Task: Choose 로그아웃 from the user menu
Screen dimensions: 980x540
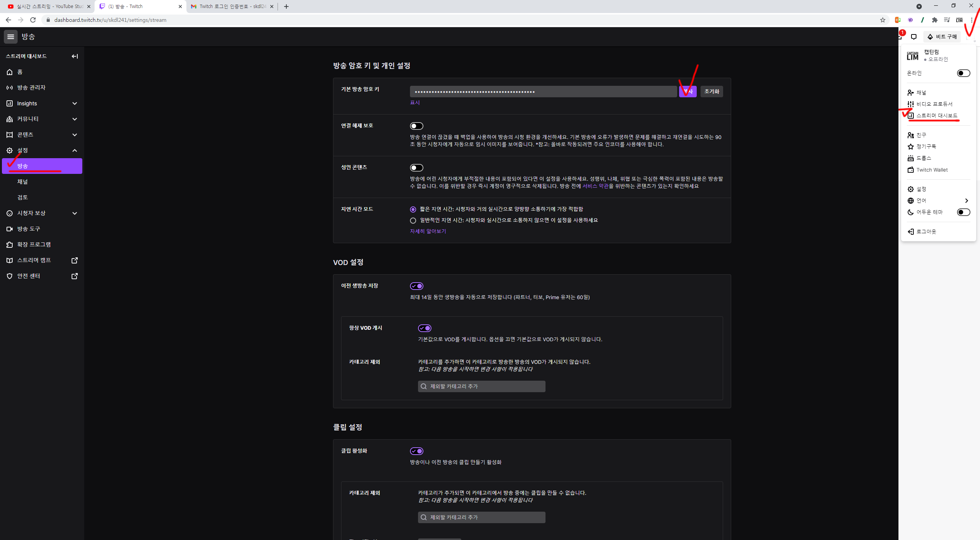Action: tap(926, 232)
